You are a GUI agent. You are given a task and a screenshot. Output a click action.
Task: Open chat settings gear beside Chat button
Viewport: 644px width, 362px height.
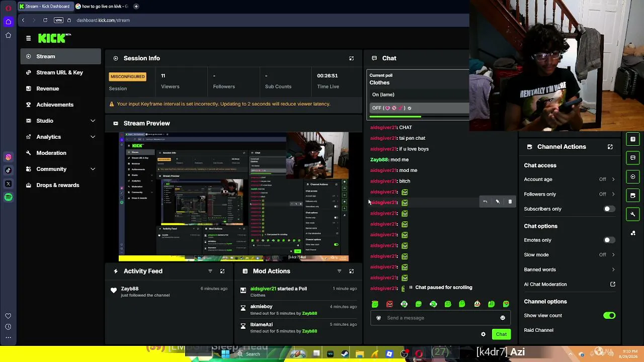(484, 334)
